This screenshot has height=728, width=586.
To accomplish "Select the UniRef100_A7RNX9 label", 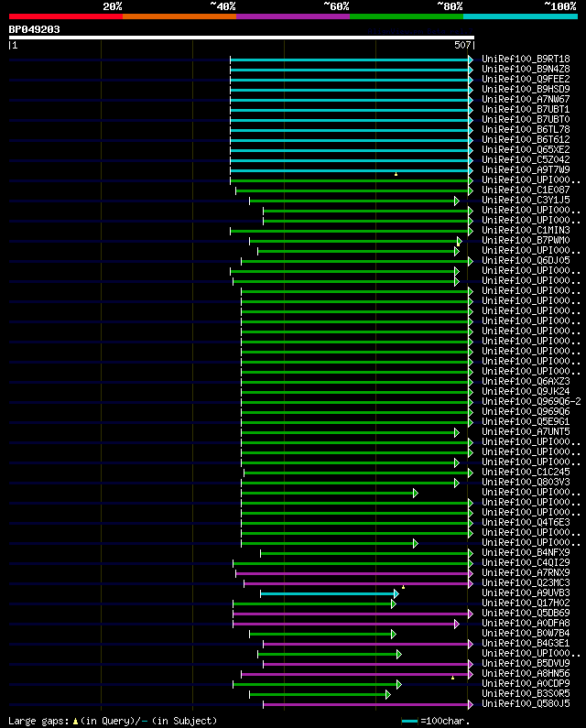I will (526, 573).
